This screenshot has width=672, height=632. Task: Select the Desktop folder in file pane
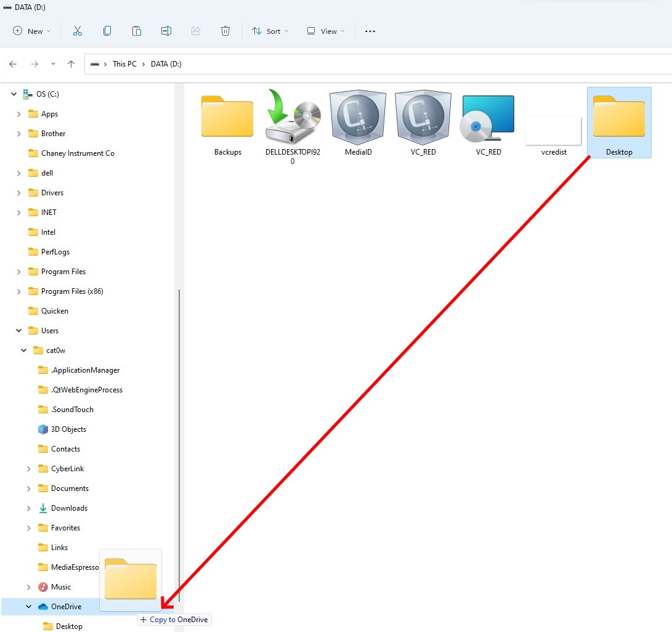coord(619,123)
